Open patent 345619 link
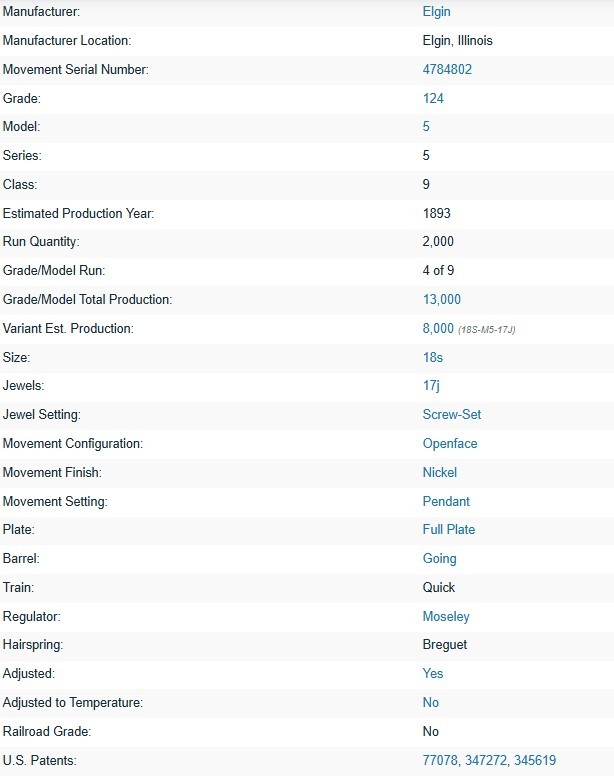This screenshot has height=776, width=614. (x=535, y=761)
